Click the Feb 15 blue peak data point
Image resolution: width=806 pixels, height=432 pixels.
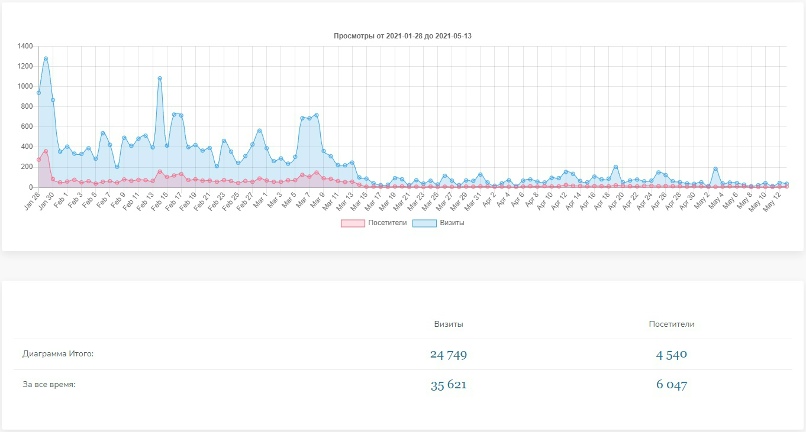(x=160, y=78)
